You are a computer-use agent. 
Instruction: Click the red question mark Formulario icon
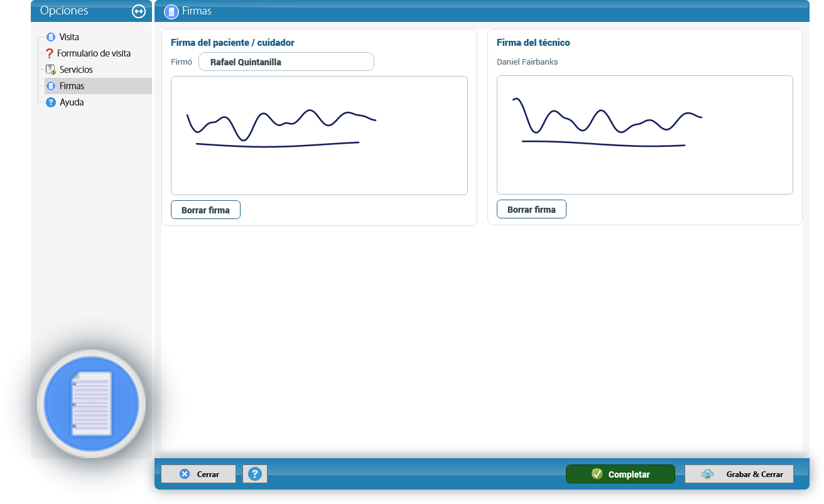coord(50,53)
